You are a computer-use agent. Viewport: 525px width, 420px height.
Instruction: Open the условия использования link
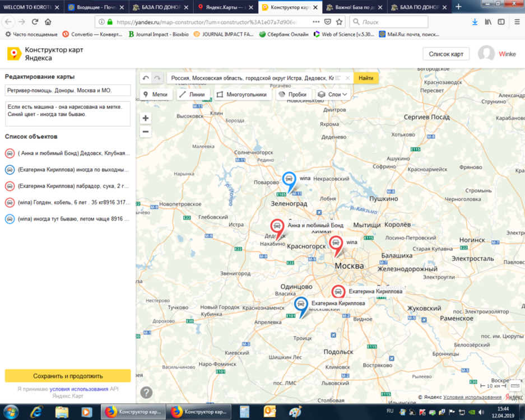78,389
